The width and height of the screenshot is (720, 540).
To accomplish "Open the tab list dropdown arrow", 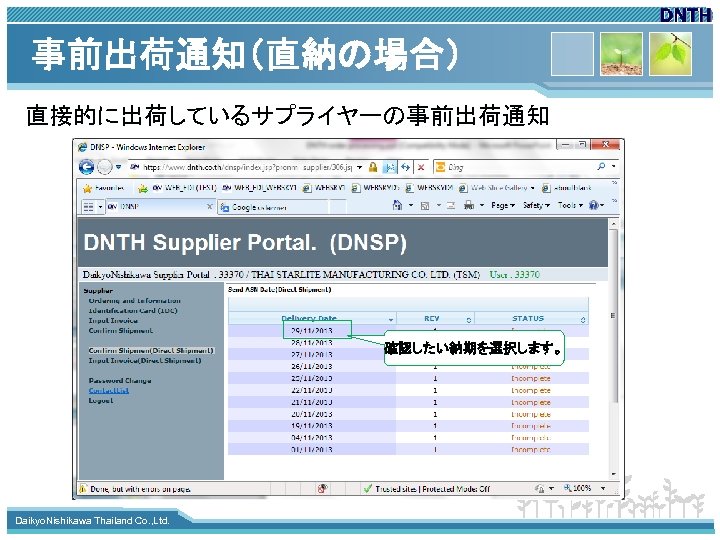I will click(x=100, y=207).
